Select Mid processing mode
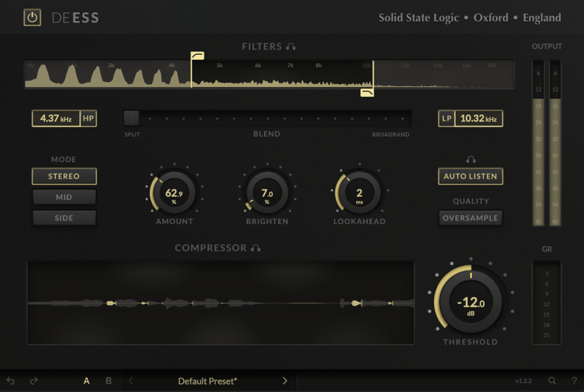The image size is (584, 392). (64, 197)
